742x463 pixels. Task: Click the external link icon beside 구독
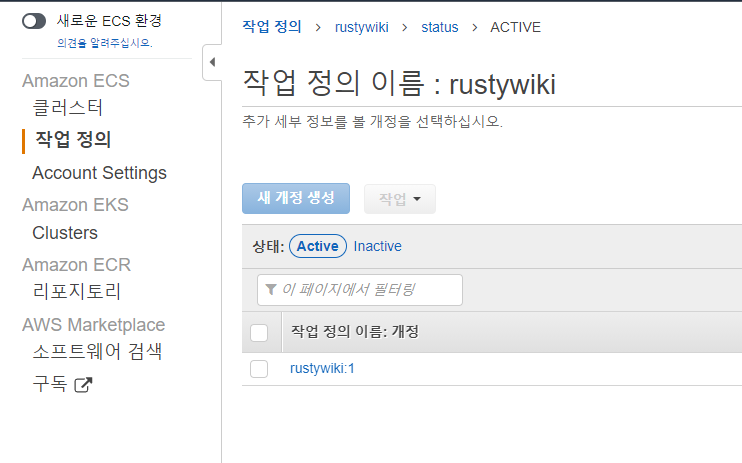click(83, 384)
